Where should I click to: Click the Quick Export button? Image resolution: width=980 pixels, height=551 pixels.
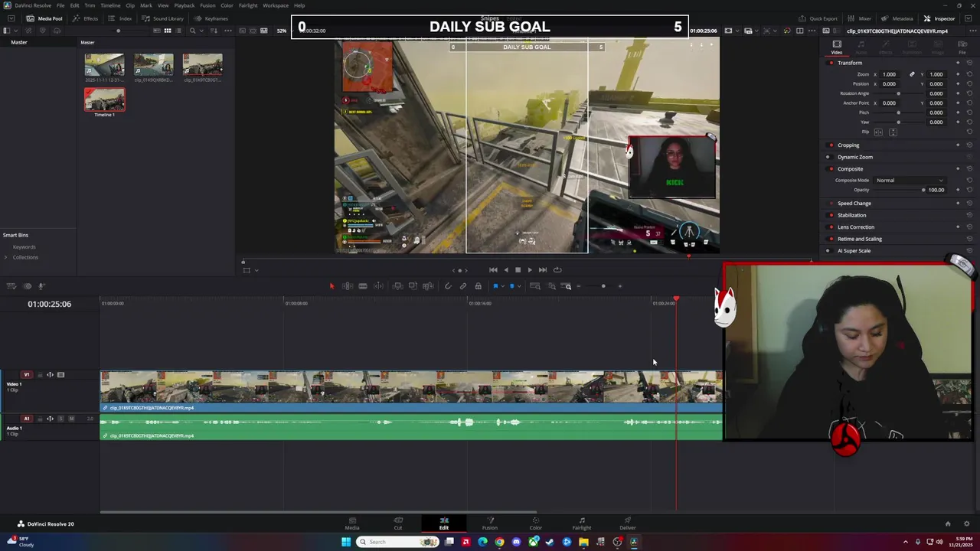(x=818, y=18)
